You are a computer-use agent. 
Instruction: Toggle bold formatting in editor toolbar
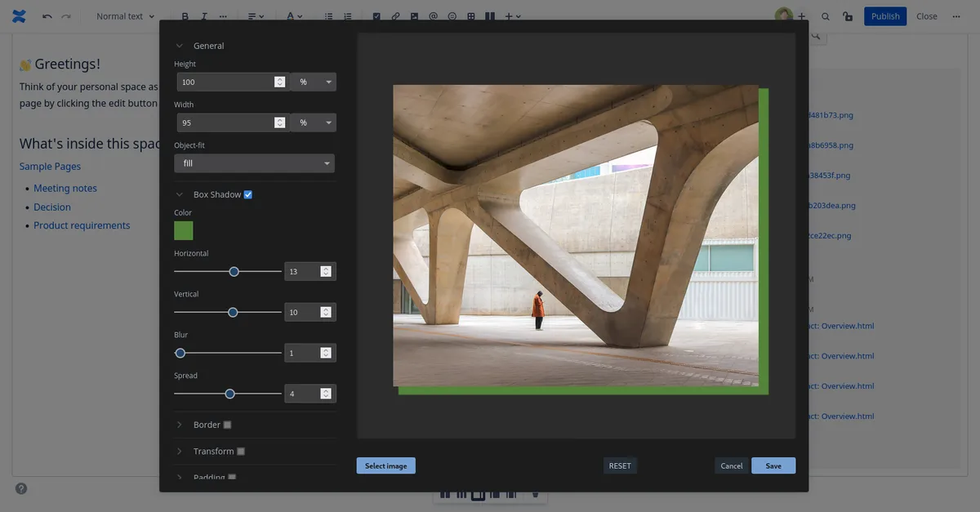[185, 16]
